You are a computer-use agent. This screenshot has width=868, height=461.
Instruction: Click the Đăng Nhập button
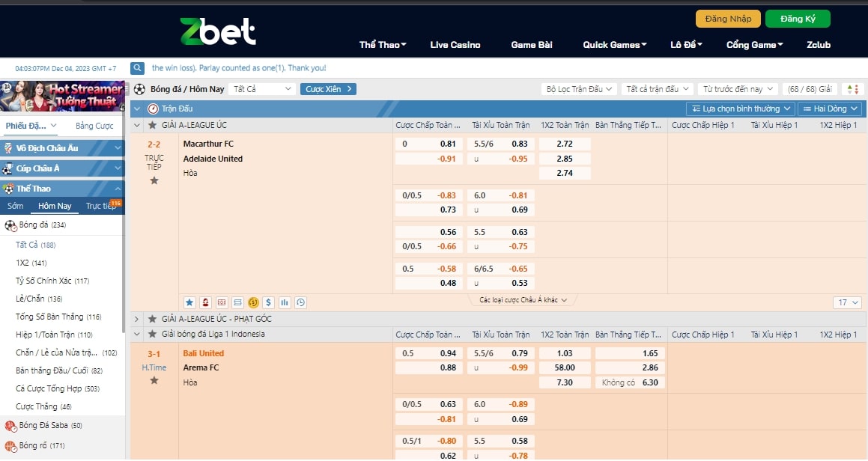tap(728, 19)
